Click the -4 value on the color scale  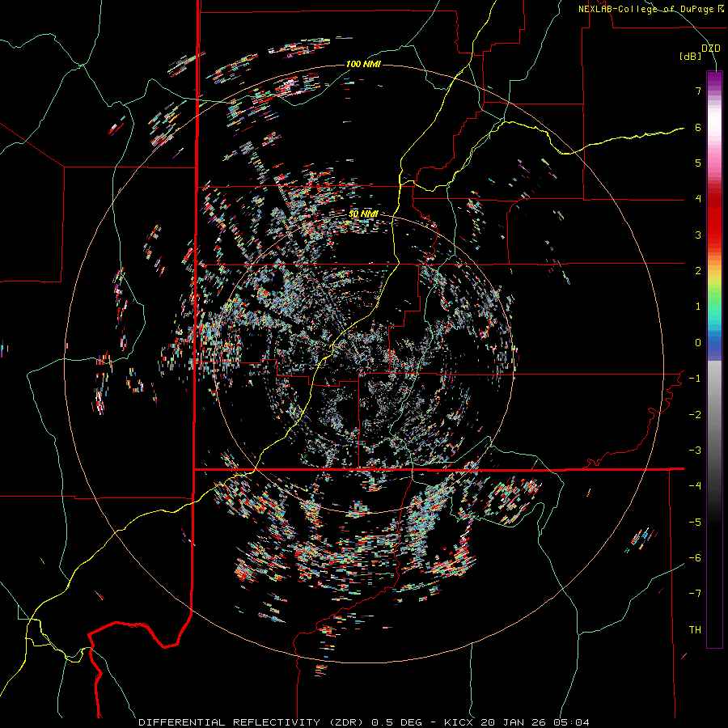click(x=695, y=485)
